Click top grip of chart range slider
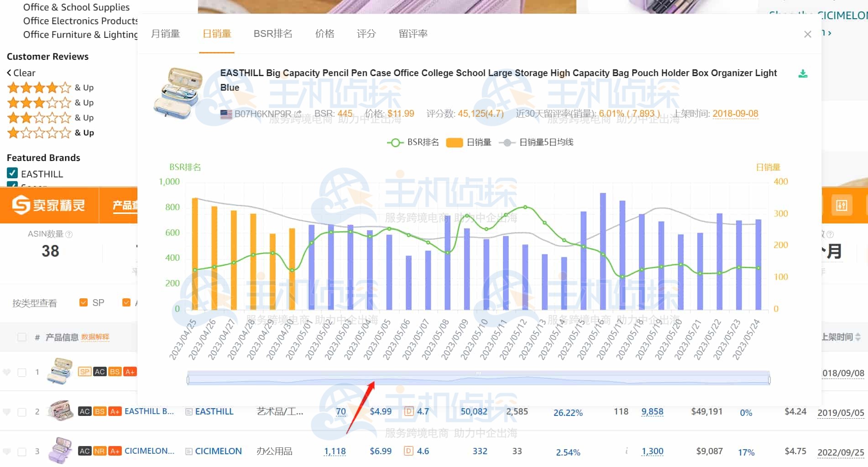The image size is (868, 467). pos(478,373)
